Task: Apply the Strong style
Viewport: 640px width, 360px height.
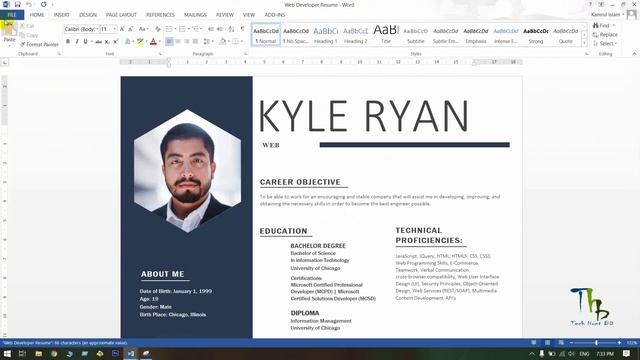Action: point(536,35)
